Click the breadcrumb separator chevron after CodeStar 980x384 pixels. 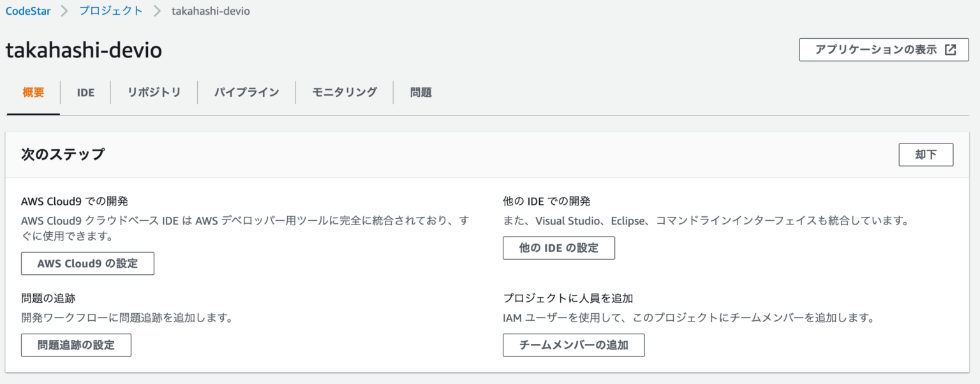pyautogui.click(x=63, y=11)
